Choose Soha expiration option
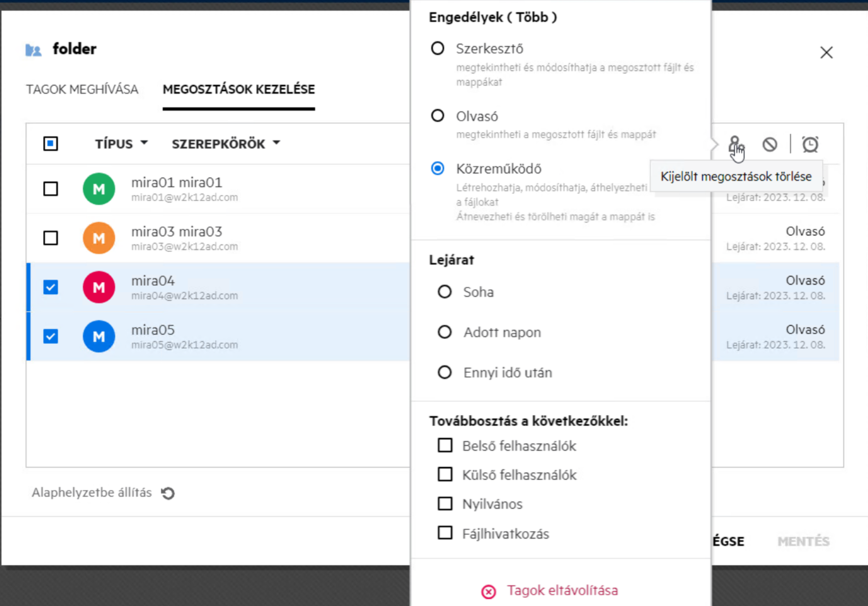Image resolution: width=868 pixels, height=606 pixels. 445,292
